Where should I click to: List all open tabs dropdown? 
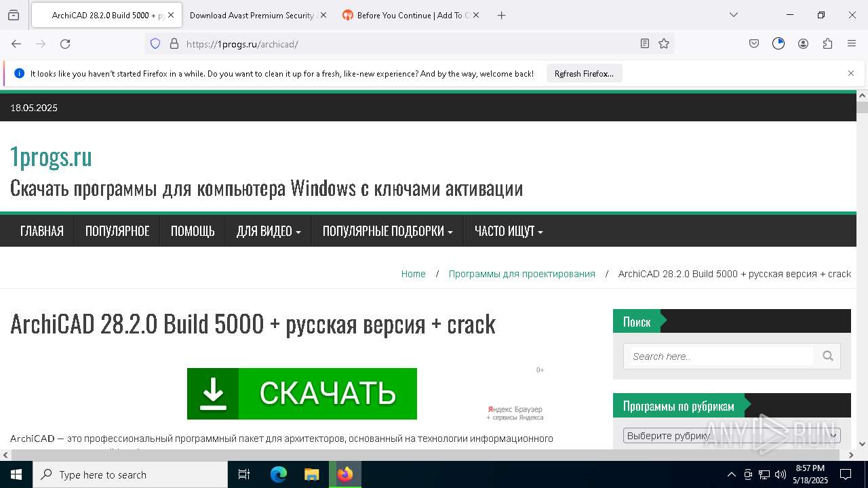(x=734, y=15)
